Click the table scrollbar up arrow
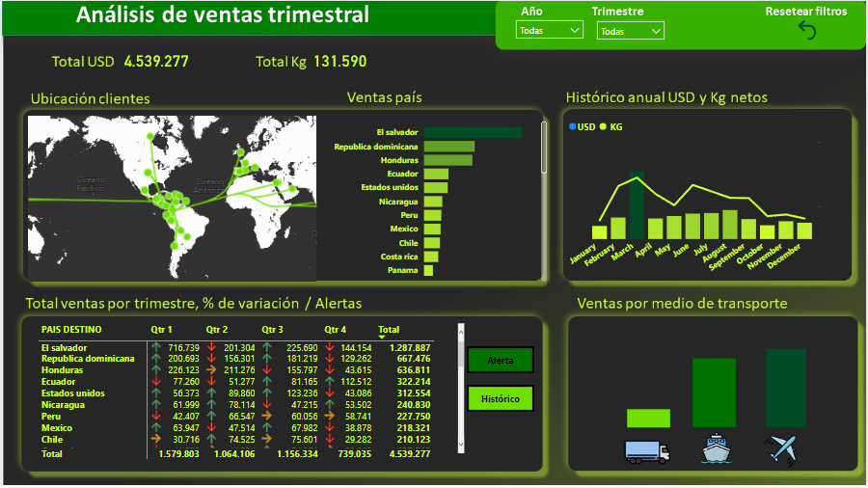 pos(461,332)
